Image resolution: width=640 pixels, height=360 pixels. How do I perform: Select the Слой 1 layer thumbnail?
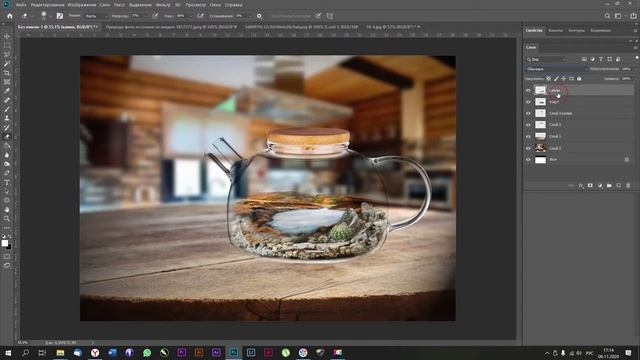pos(540,136)
